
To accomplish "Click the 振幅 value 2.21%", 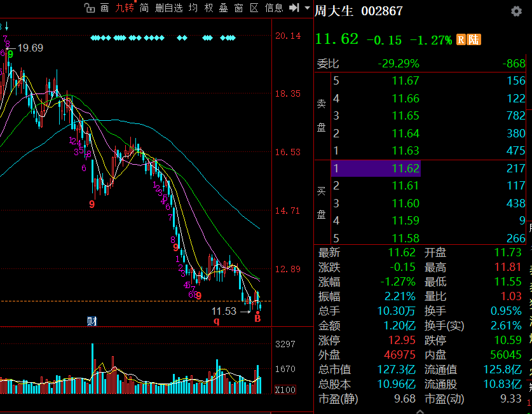I will tap(400, 296).
